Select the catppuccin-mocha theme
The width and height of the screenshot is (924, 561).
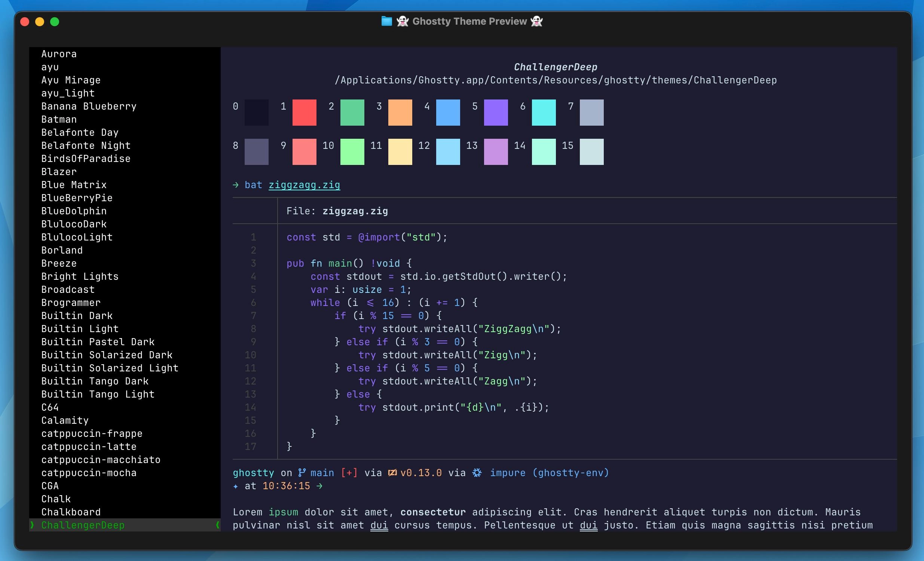[x=89, y=473]
